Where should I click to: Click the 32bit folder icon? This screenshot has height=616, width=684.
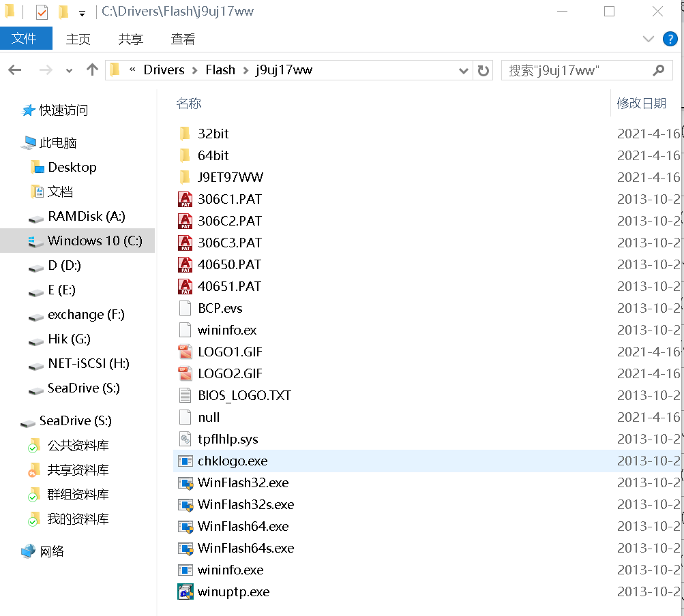tap(185, 134)
